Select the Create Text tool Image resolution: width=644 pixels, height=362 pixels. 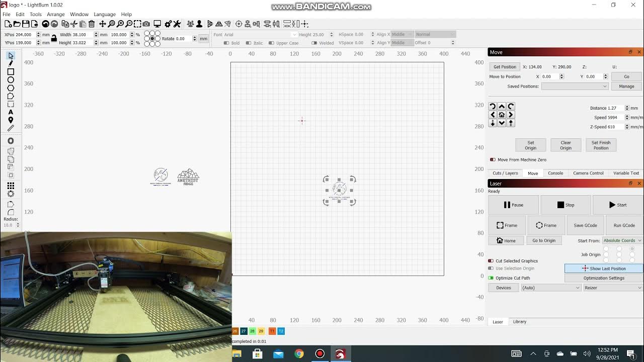point(11,112)
